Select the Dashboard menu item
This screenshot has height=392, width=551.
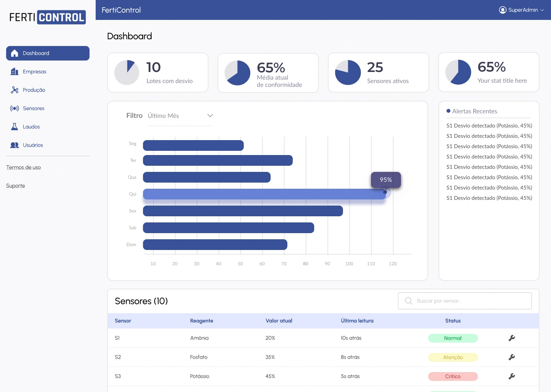click(x=48, y=53)
